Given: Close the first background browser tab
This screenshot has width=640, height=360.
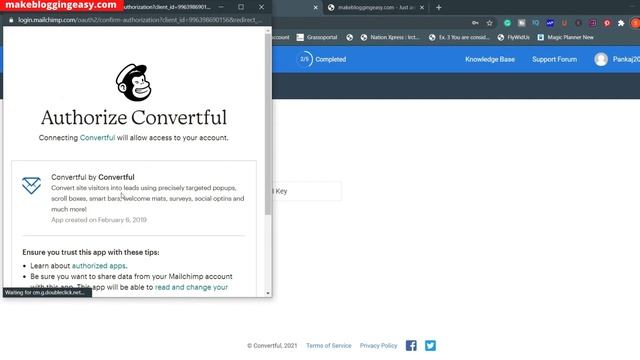Looking at the screenshot, I should 316,7.
